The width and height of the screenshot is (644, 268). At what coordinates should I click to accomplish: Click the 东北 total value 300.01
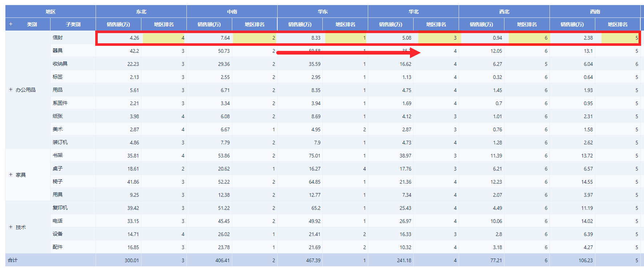132,260
